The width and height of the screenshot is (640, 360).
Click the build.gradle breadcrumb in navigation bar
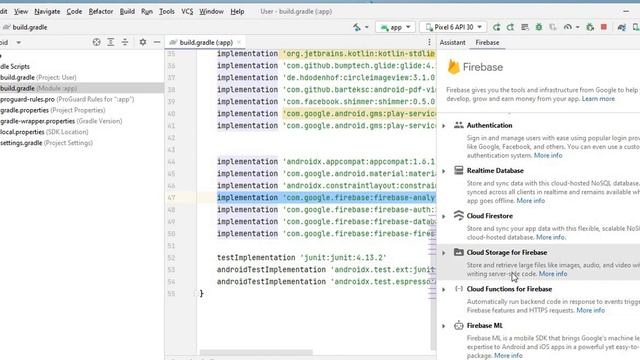[26, 27]
